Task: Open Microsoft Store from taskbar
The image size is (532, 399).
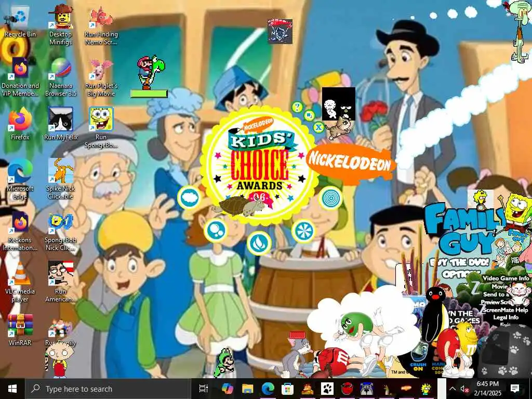Action: coord(287,389)
